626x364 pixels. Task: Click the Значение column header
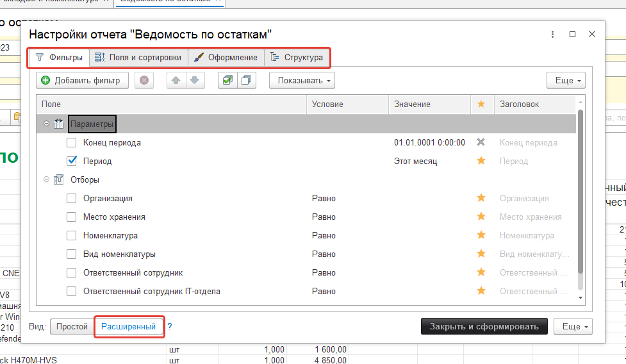[x=429, y=104]
